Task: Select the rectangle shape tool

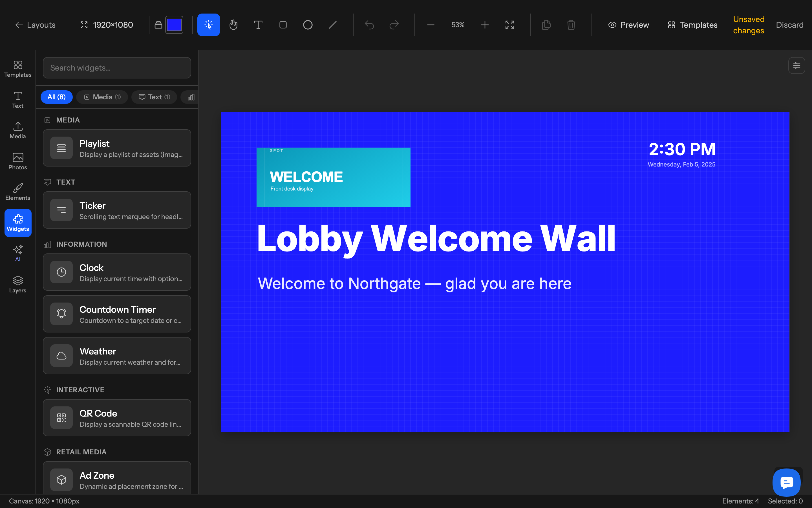Action: [283, 25]
